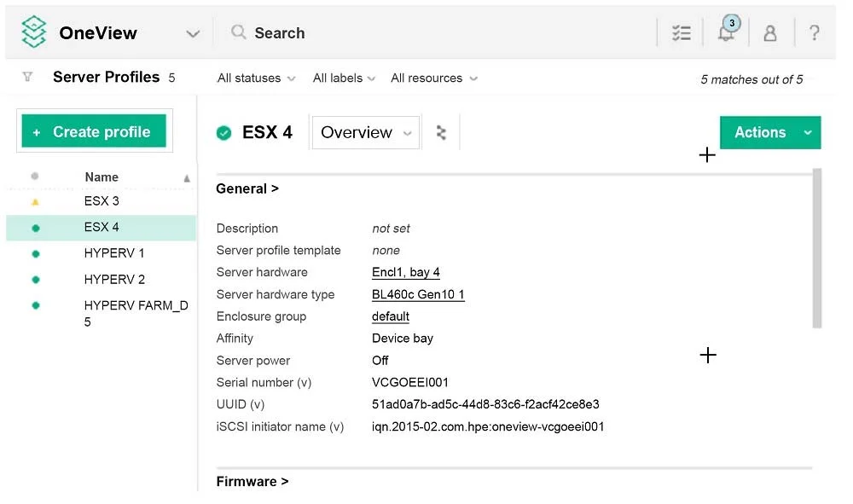Open the BL460c Gen10 1 hardware type link
Viewport: 853px width, 504px height.
418,295
